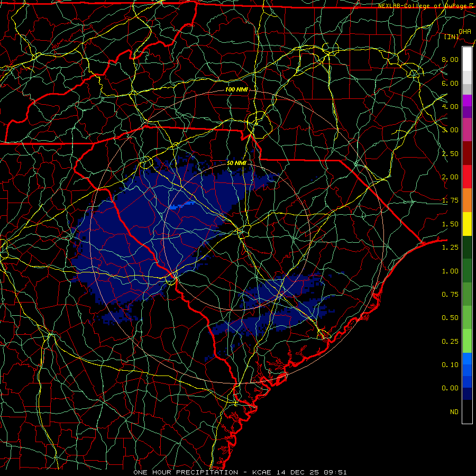The width and height of the screenshot is (476, 476).
Task: Click the dark red 2.50 legend swatch
Action: point(467,153)
